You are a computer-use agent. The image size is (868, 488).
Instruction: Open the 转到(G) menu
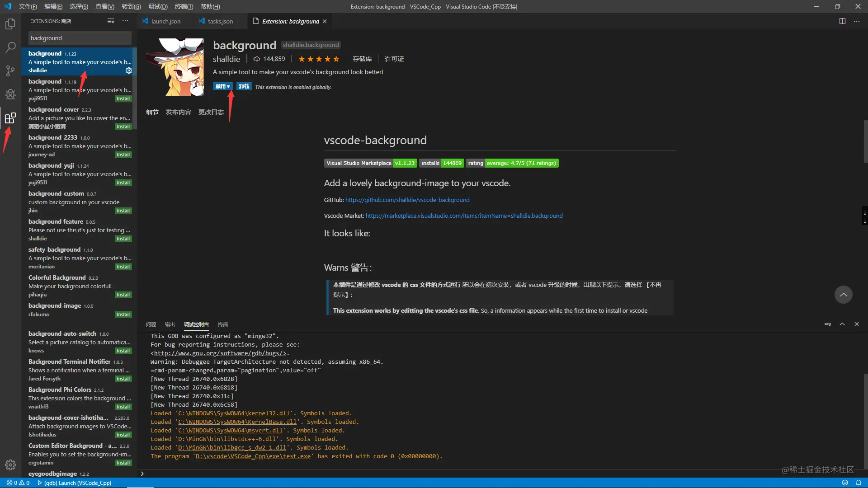tap(131, 7)
